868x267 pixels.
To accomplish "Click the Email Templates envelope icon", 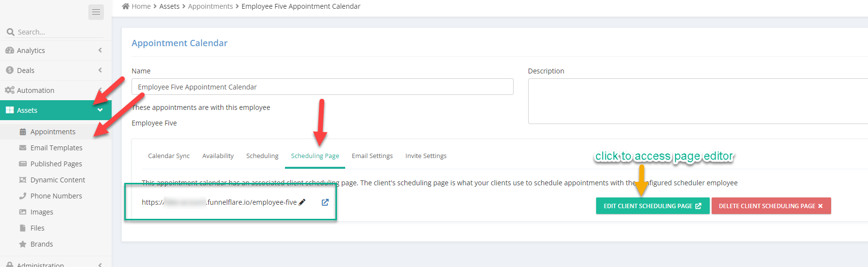I will (x=23, y=148).
